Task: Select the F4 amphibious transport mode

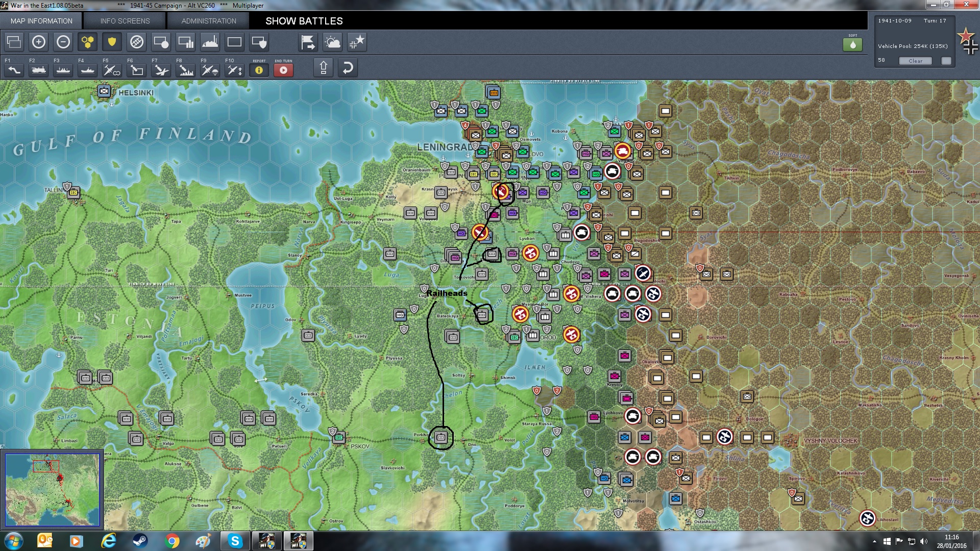Action: coord(88,70)
